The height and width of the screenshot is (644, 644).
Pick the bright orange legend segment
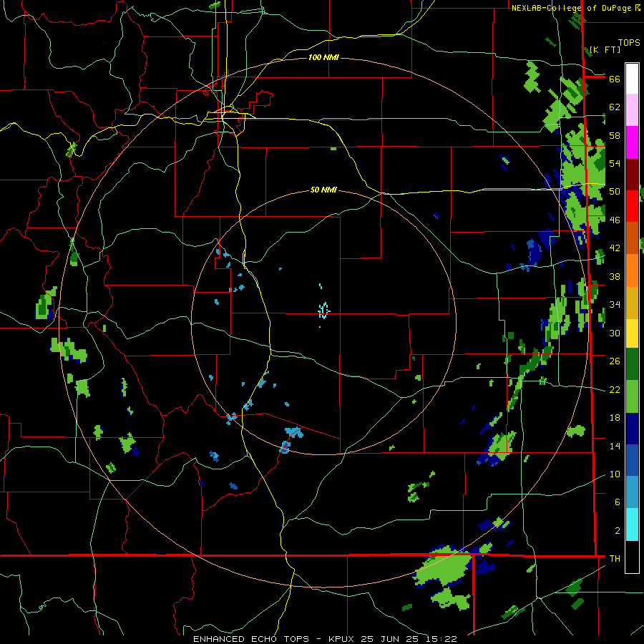coord(632,270)
